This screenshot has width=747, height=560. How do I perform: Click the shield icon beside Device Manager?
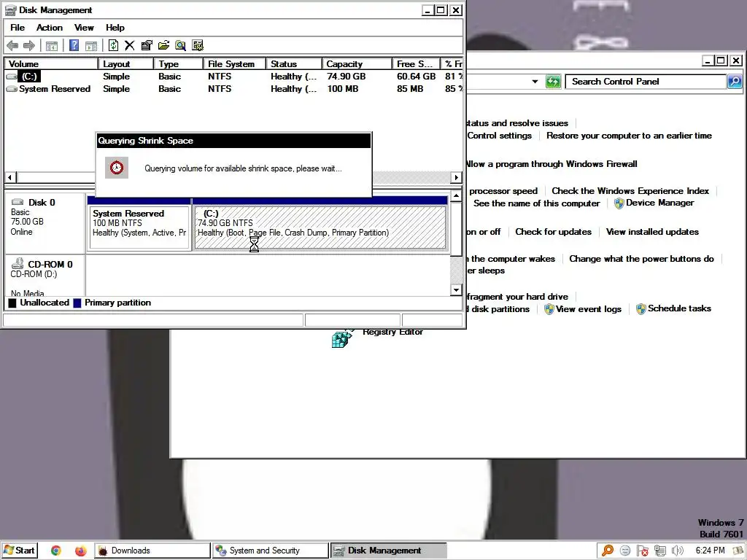(619, 203)
